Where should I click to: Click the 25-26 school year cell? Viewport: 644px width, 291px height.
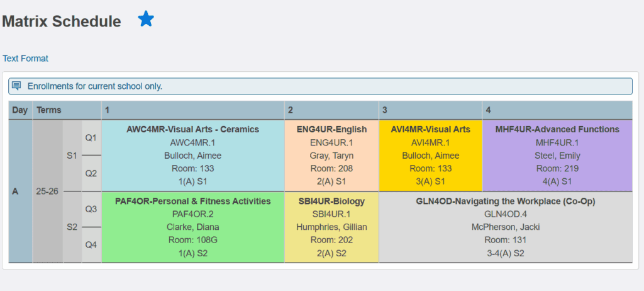tap(48, 191)
